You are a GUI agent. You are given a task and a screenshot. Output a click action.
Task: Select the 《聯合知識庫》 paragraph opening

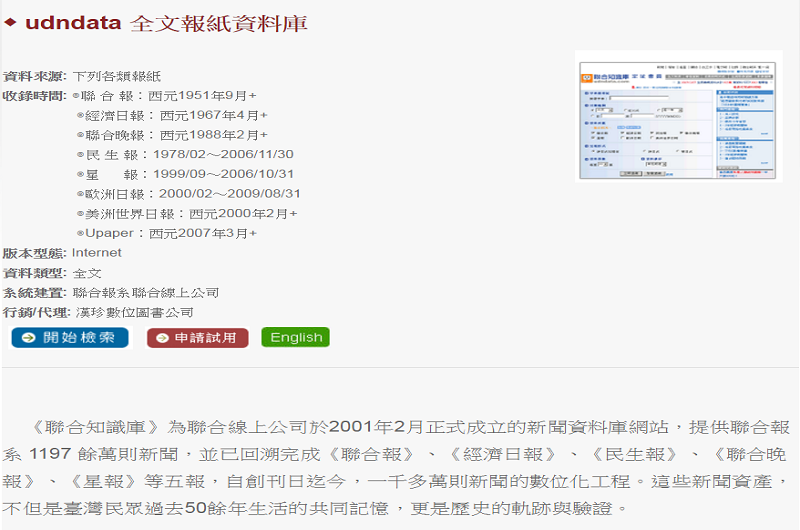(x=95, y=427)
